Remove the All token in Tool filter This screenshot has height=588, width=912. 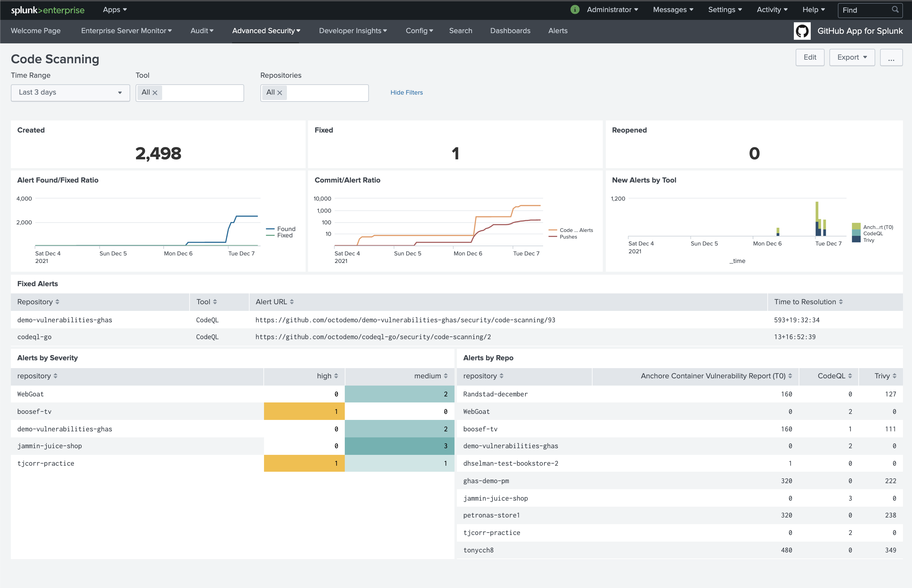155,93
